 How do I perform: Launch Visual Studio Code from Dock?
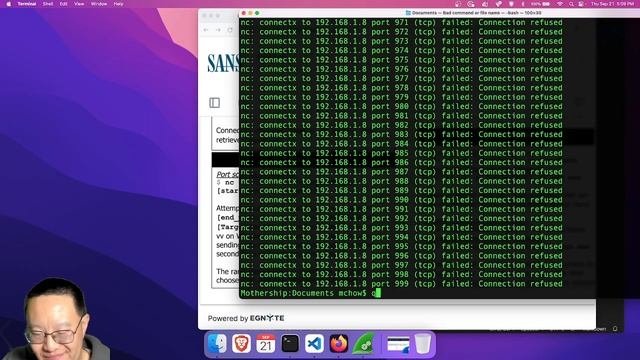pos(314,344)
